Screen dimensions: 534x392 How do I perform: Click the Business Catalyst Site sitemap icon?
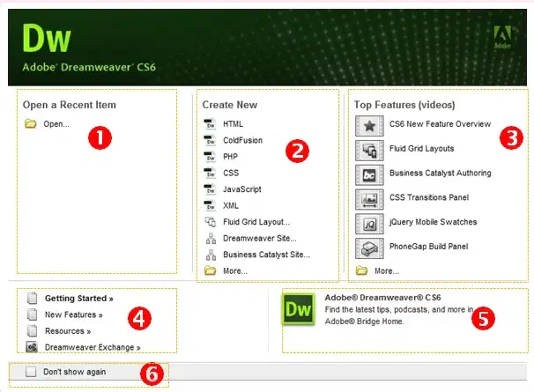tap(211, 255)
